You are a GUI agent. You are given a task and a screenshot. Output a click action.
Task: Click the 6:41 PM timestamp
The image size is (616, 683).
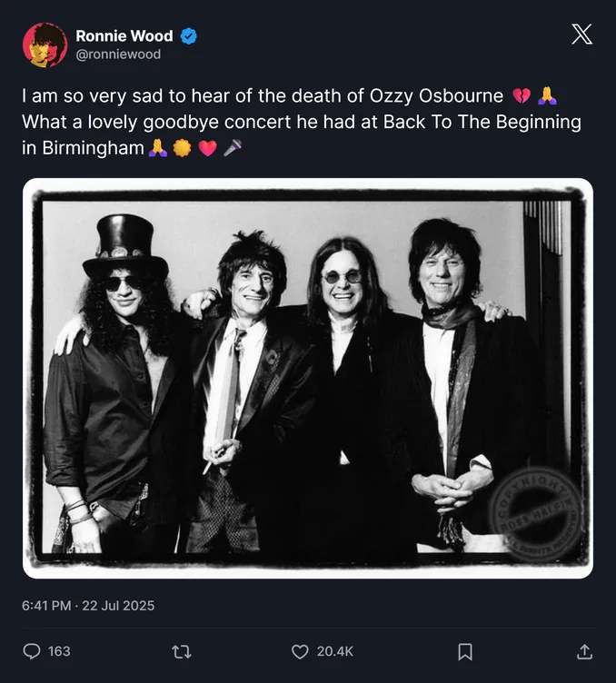(46, 606)
